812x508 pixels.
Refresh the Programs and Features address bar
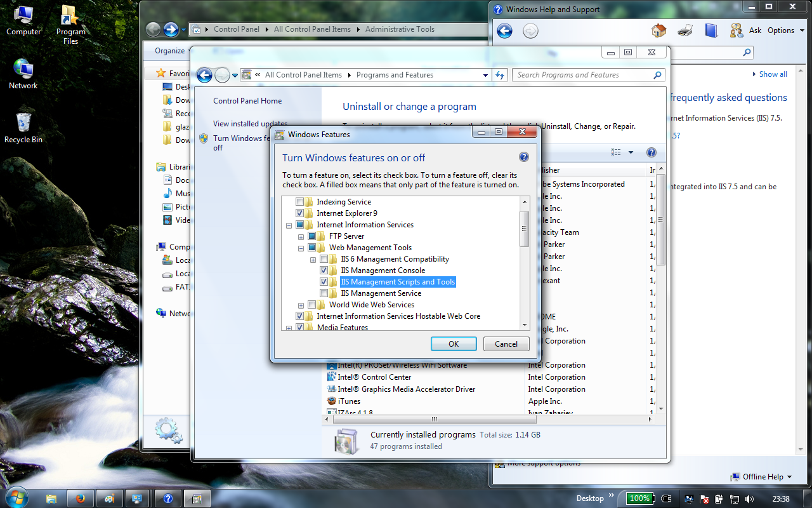[500, 75]
